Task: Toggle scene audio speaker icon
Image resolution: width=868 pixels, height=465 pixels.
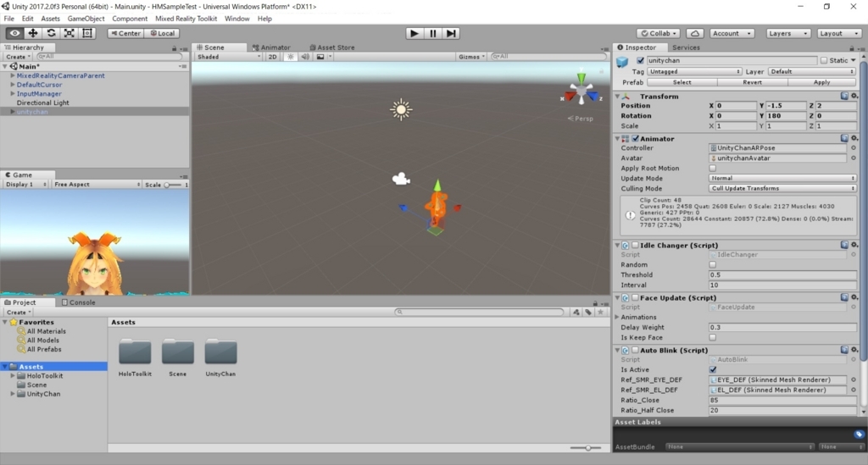Action: (304, 57)
